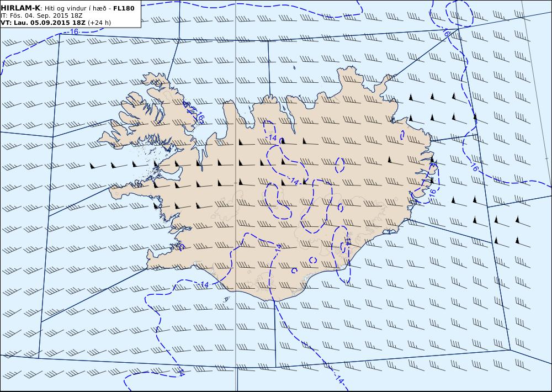
Task: Click the HIRLAM-K model title text
Action: [x=20, y=8]
